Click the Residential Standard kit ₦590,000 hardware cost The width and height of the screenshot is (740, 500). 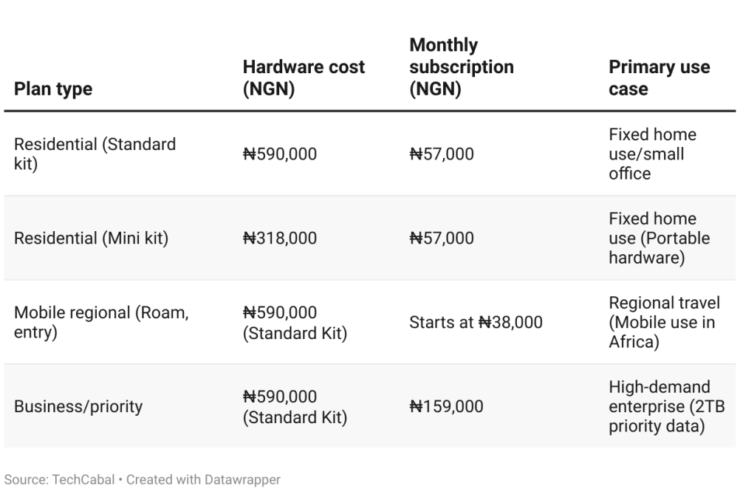click(x=280, y=154)
